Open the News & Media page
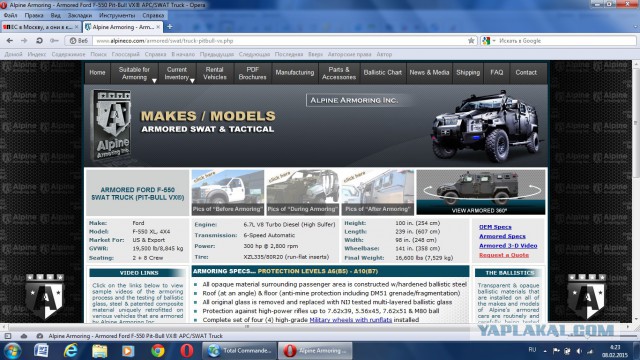Screen dimensions: 640x360 (x=429, y=73)
